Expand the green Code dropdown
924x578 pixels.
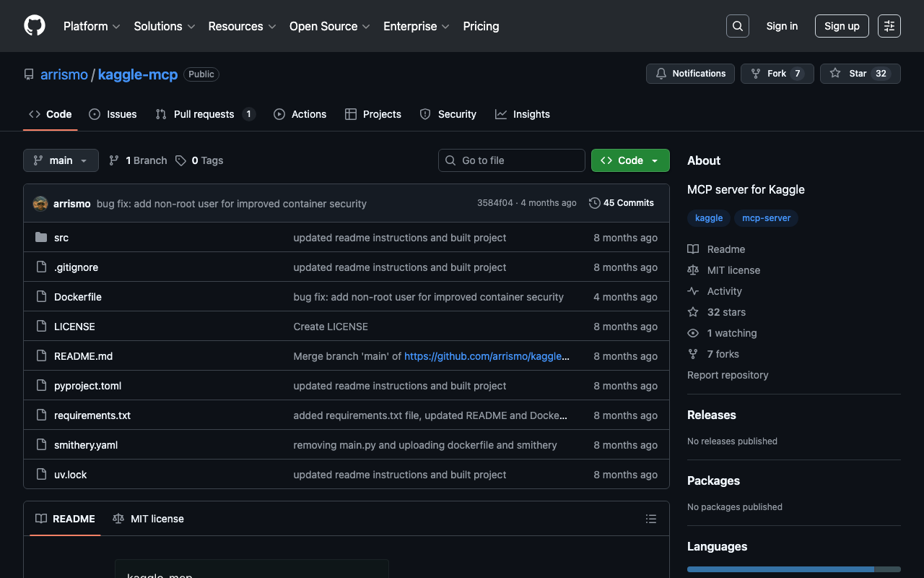coord(629,160)
